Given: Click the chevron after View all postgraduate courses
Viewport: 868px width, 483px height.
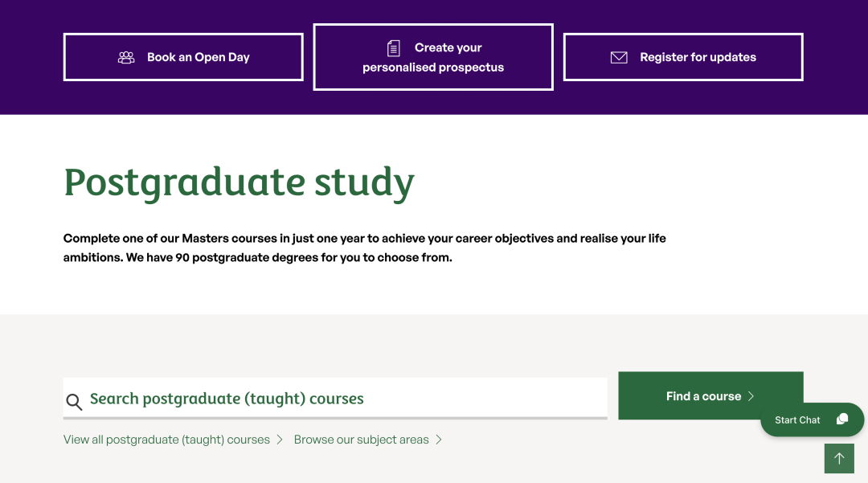Looking at the screenshot, I should click(x=280, y=440).
